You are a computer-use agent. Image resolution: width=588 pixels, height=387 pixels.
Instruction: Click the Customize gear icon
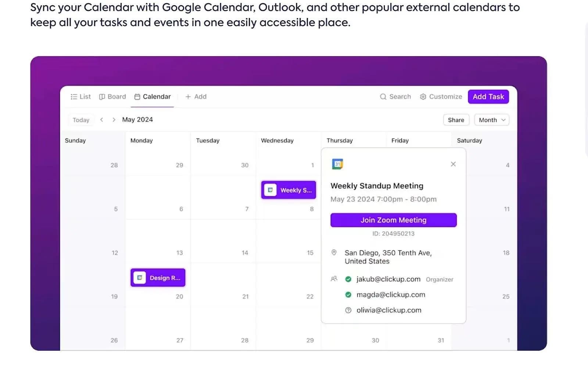pyautogui.click(x=423, y=97)
